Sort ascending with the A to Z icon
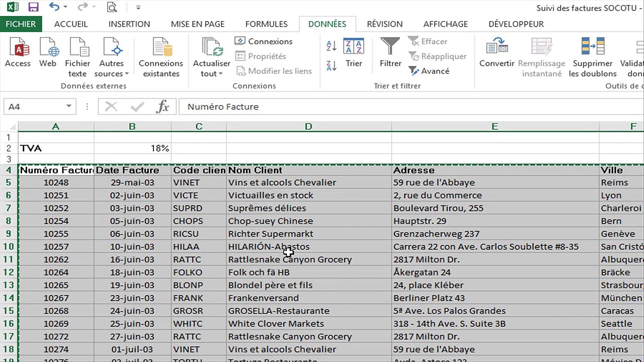Viewport: 644px width, 362px height. pyautogui.click(x=332, y=46)
